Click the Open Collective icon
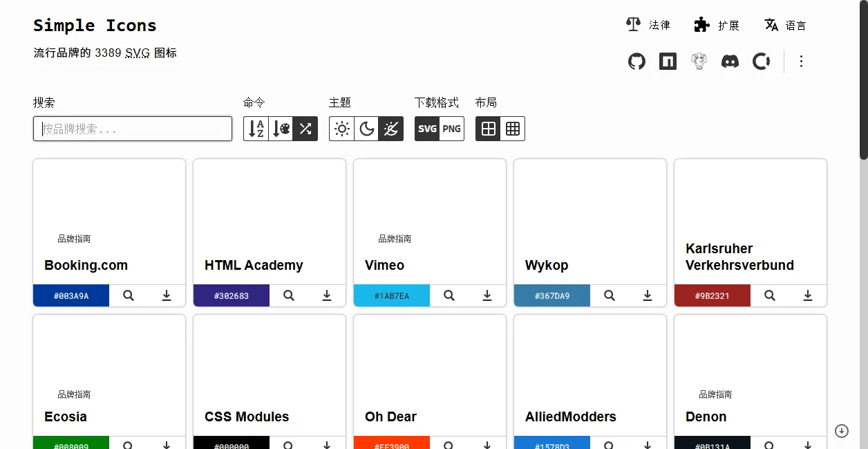The image size is (868, 449). [x=761, y=62]
